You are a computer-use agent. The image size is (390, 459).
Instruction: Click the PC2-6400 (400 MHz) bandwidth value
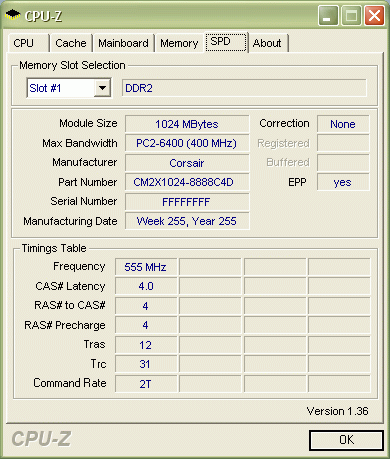[187, 143]
